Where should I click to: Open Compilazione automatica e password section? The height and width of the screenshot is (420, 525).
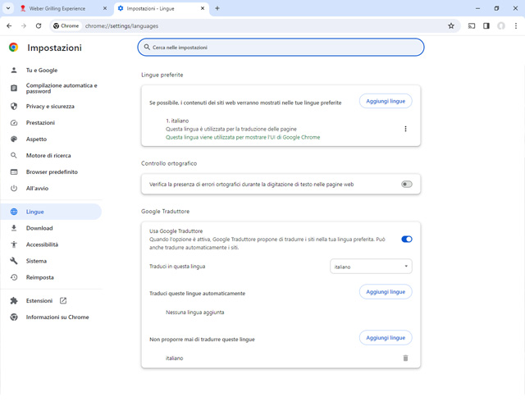[x=51, y=88]
